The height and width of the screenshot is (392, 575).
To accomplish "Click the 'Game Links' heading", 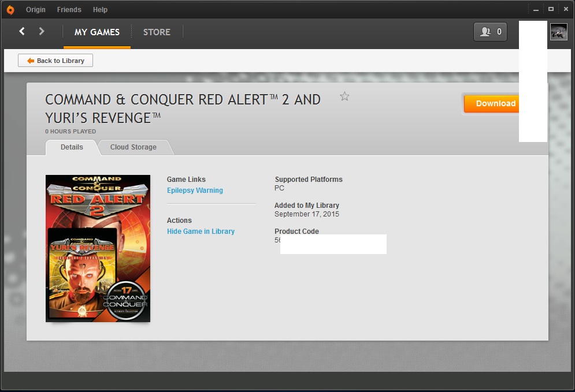I will (186, 179).
